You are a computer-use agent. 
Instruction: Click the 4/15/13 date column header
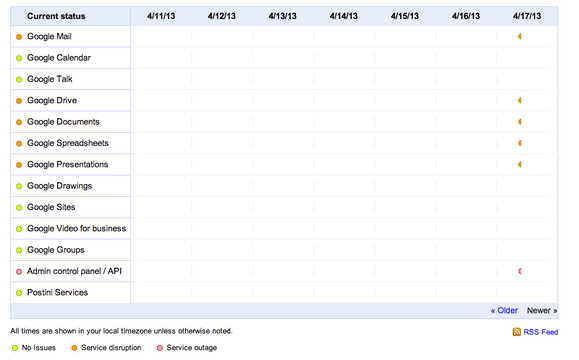pos(405,16)
